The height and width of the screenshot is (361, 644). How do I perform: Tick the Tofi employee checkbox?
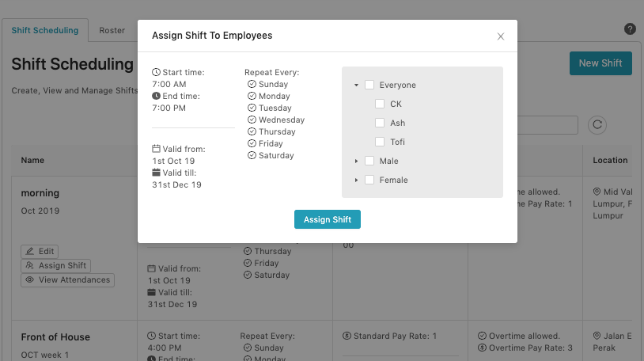[380, 142]
